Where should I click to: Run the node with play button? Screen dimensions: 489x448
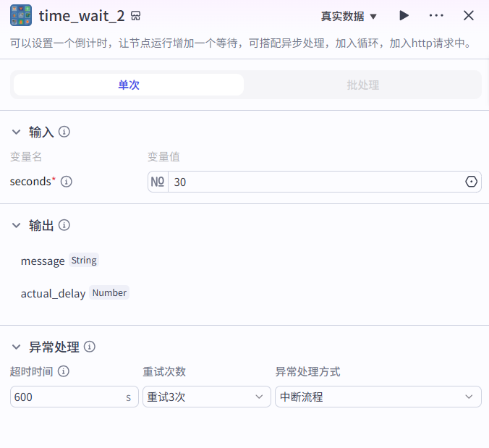pyautogui.click(x=404, y=15)
